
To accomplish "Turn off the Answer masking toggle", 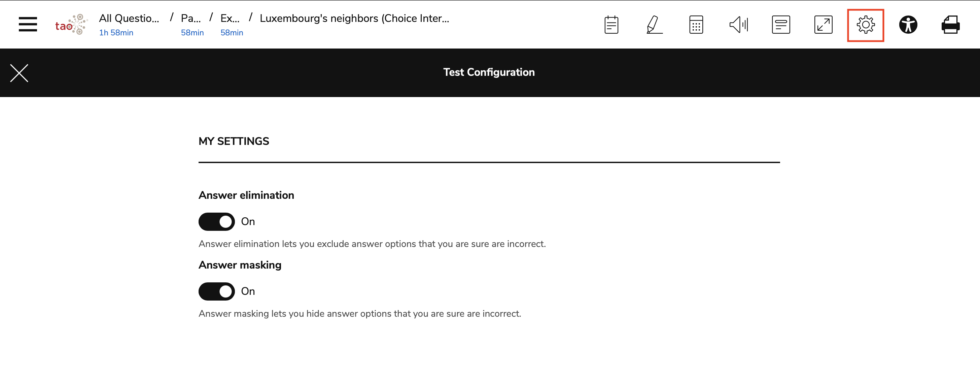I will tap(216, 291).
